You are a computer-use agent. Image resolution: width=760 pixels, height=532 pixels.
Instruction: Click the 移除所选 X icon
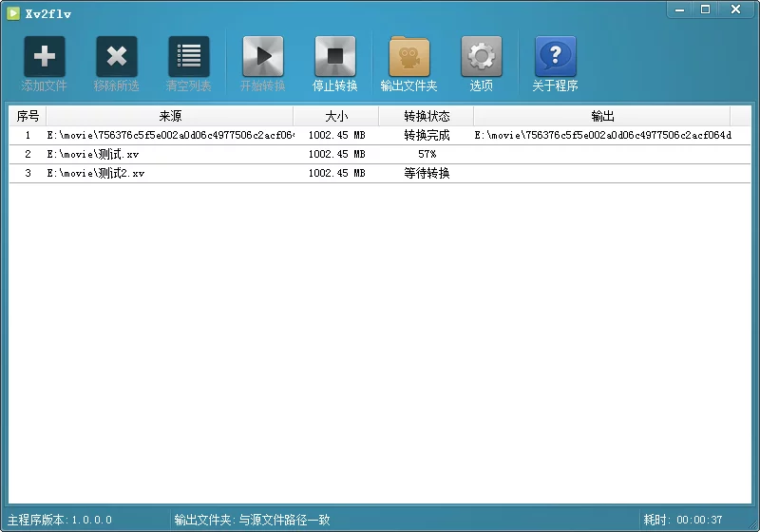[116, 56]
